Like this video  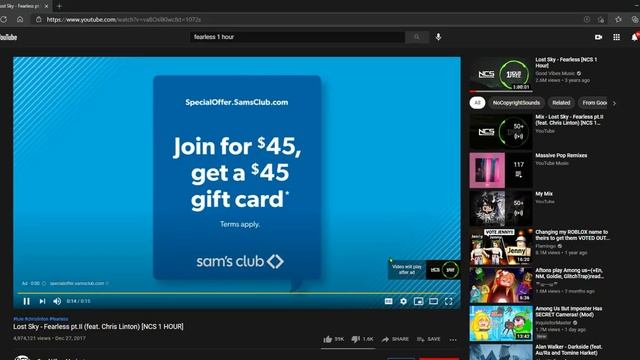pos(333,339)
